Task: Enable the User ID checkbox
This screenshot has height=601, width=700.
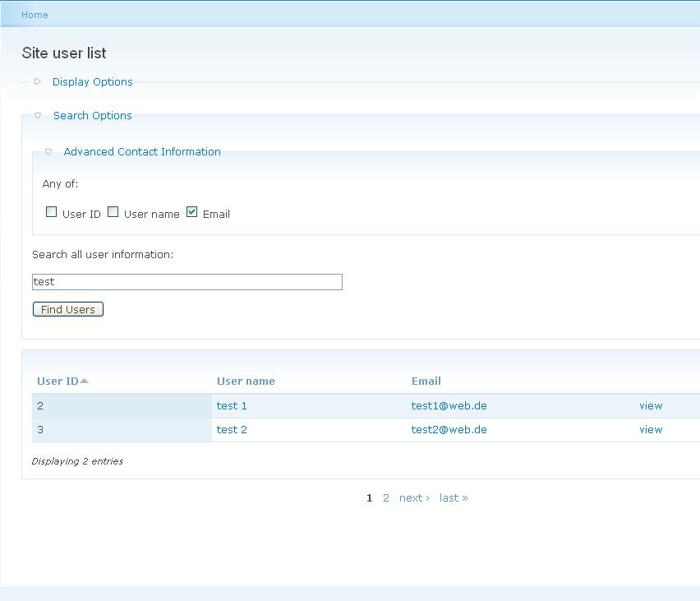Action: pos(52,212)
